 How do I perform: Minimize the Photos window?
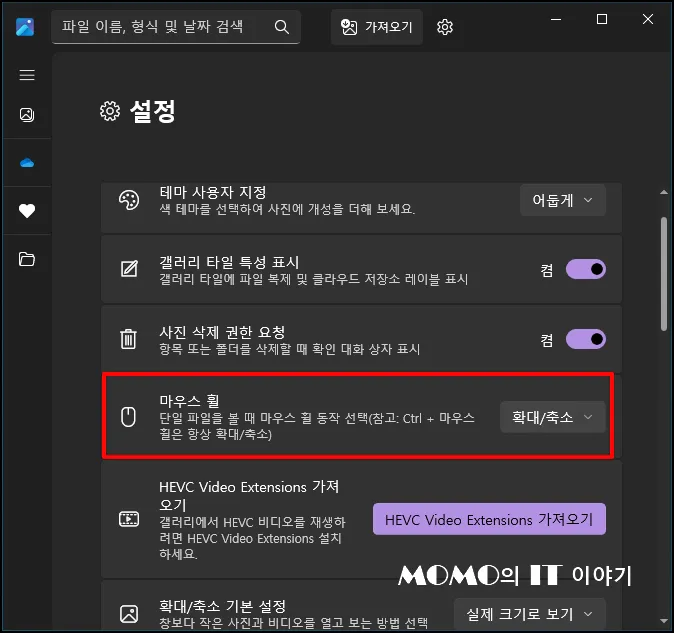(x=556, y=19)
